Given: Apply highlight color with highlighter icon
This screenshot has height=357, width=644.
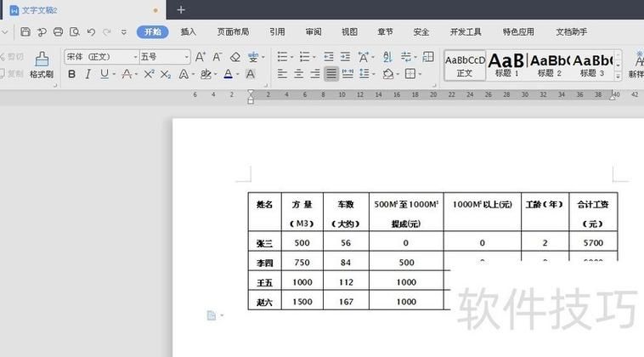Looking at the screenshot, I should pos(206,74).
